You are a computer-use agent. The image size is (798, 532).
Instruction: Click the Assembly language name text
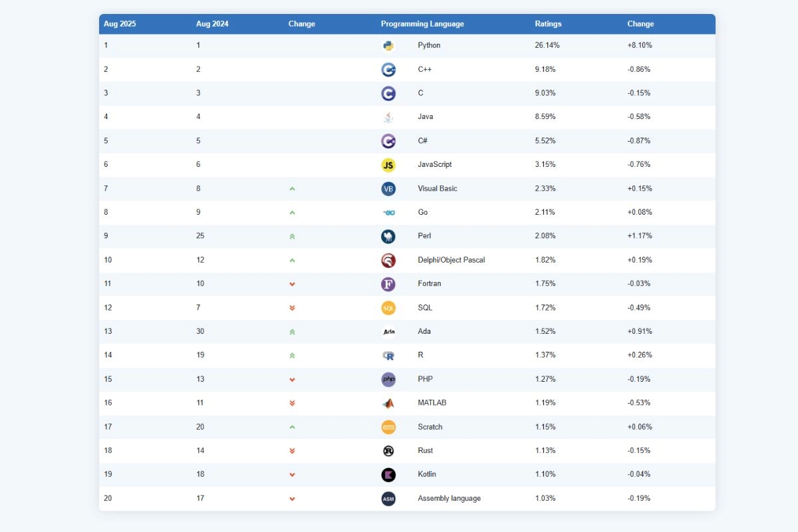pos(449,499)
